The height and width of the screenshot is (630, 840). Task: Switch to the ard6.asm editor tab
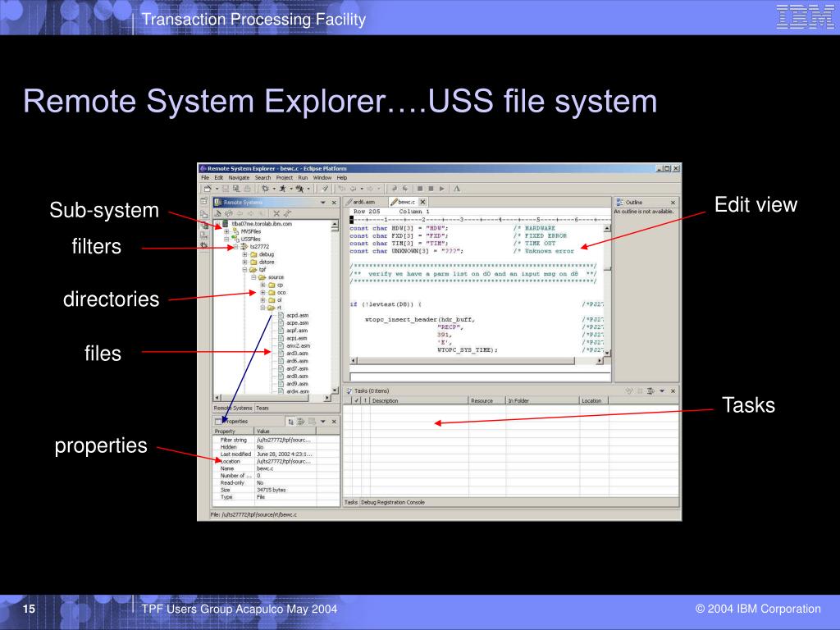363,202
